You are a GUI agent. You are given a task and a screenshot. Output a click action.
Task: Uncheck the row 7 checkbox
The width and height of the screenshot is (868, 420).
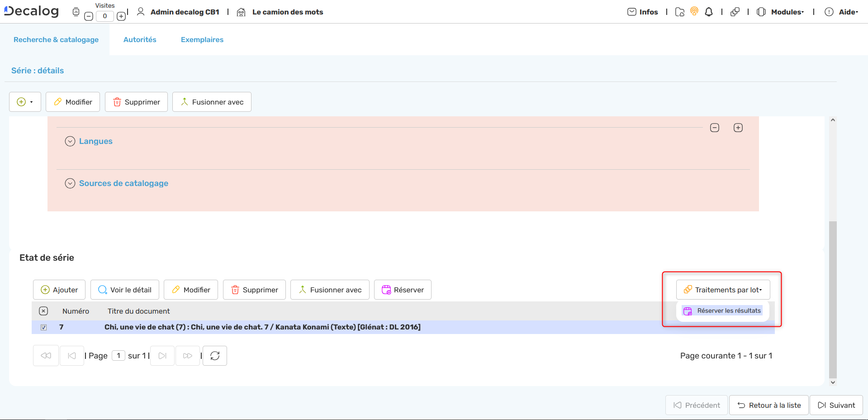click(44, 327)
